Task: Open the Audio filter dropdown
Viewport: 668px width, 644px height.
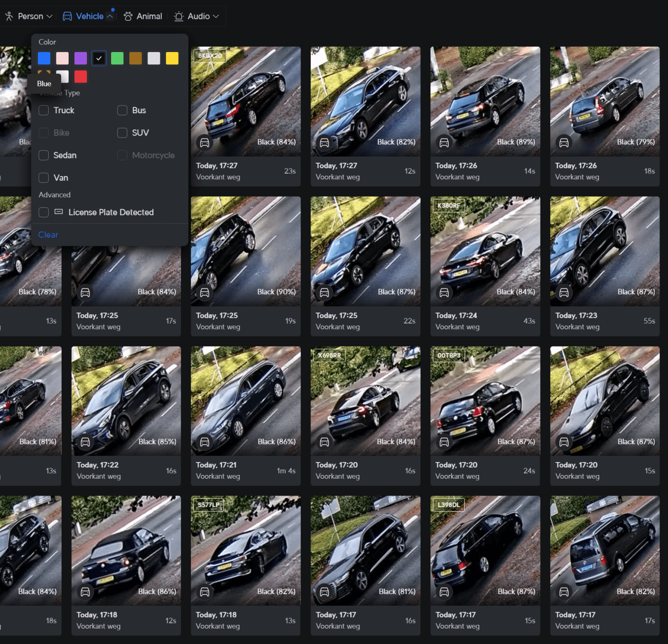Action: [x=197, y=16]
